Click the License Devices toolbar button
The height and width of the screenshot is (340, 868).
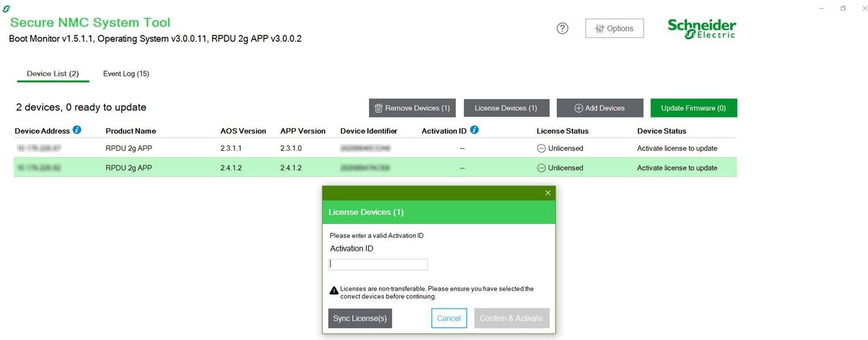[x=506, y=108]
